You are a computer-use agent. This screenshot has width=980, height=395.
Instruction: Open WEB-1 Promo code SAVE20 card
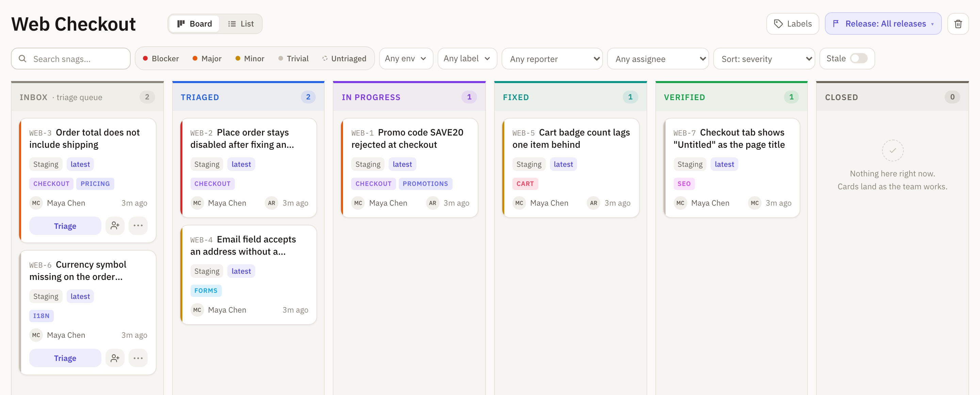click(x=409, y=168)
